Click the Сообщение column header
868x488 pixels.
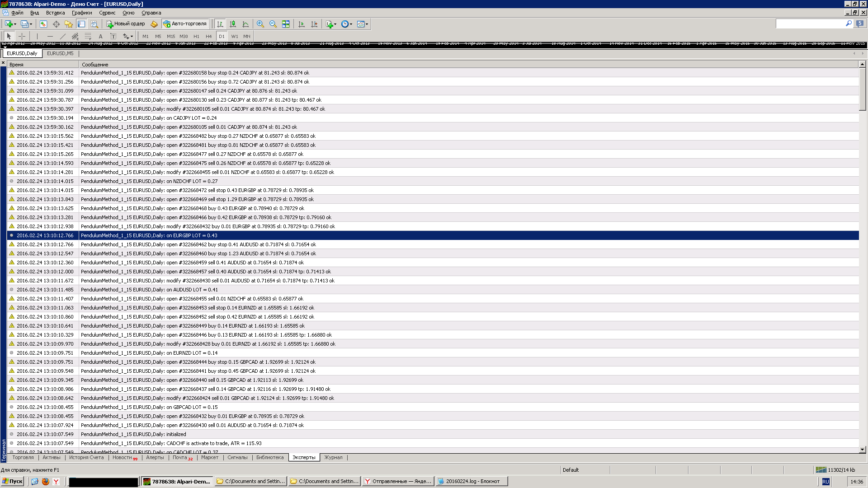coord(469,65)
